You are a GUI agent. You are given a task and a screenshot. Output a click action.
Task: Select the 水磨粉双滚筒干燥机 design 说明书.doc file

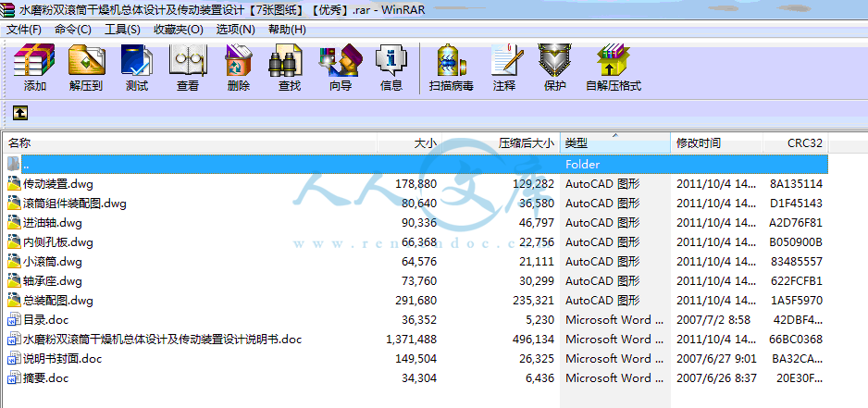pyautogui.click(x=163, y=340)
